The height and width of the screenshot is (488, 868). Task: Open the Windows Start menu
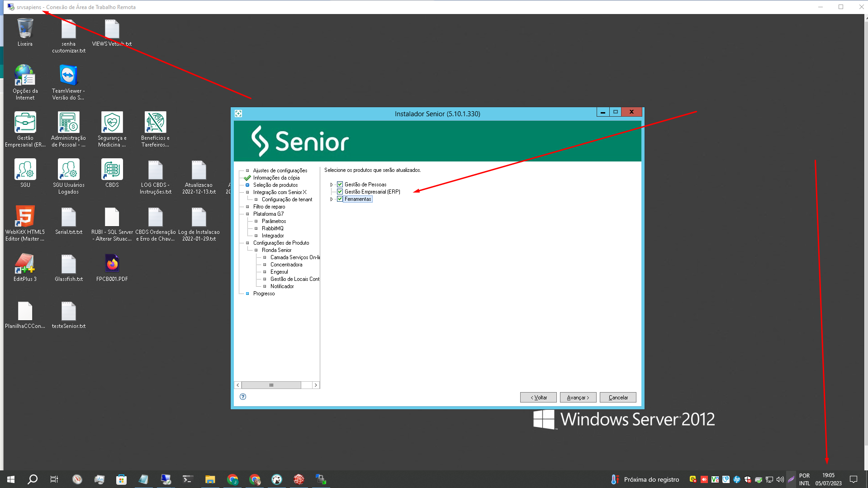[x=11, y=479]
